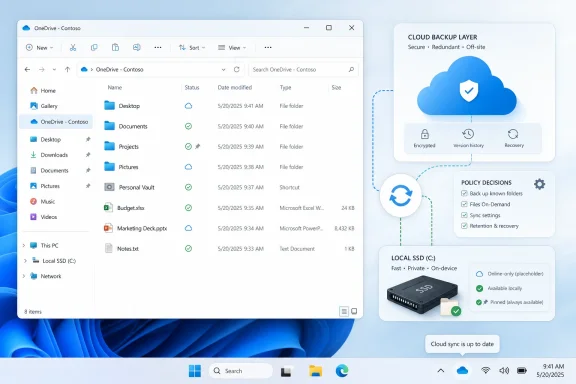Image resolution: width=576 pixels, height=384 pixels.
Task: Expand the This PC tree node
Action: coord(24,245)
